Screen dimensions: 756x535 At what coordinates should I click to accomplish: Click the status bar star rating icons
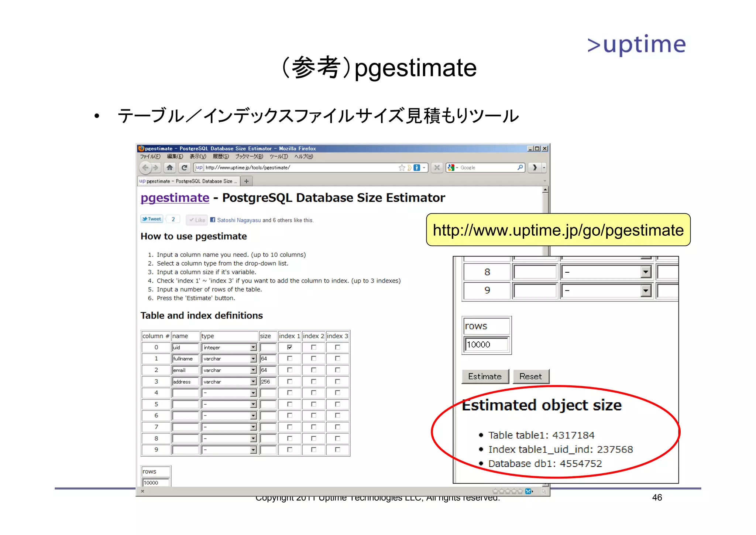[x=508, y=491]
